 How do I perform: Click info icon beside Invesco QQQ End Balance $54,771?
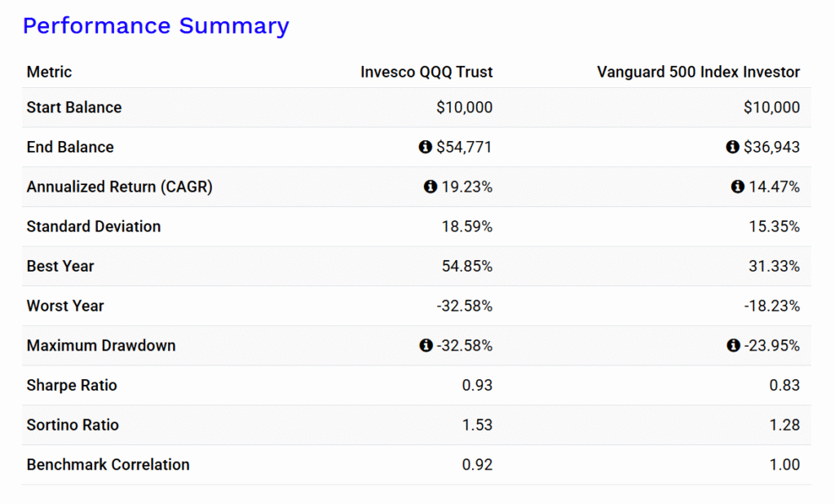425,147
